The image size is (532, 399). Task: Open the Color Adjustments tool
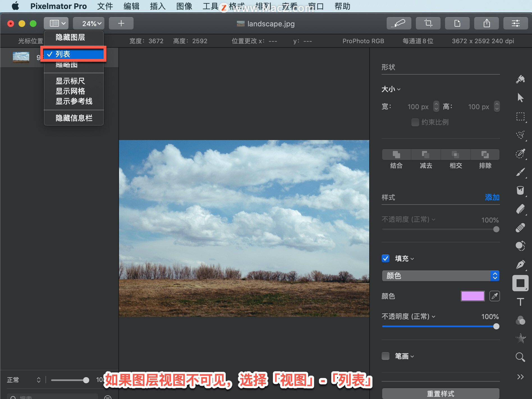tap(520, 320)
